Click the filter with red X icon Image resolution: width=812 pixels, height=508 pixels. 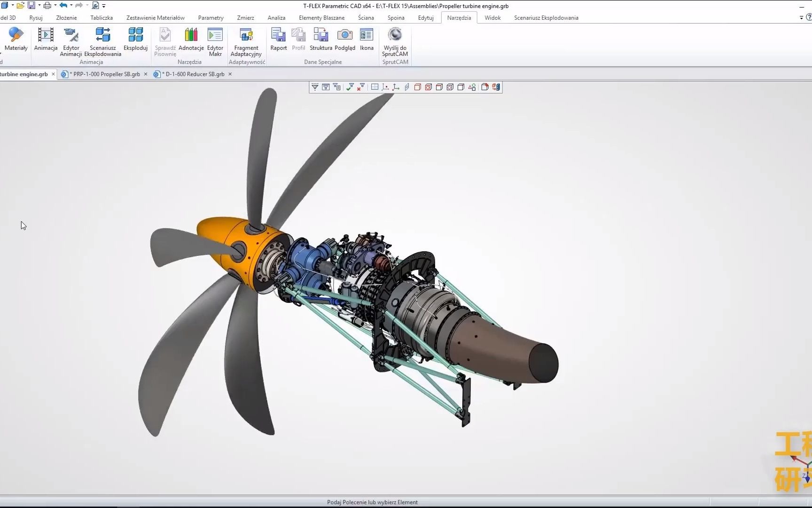pos(361,87)
